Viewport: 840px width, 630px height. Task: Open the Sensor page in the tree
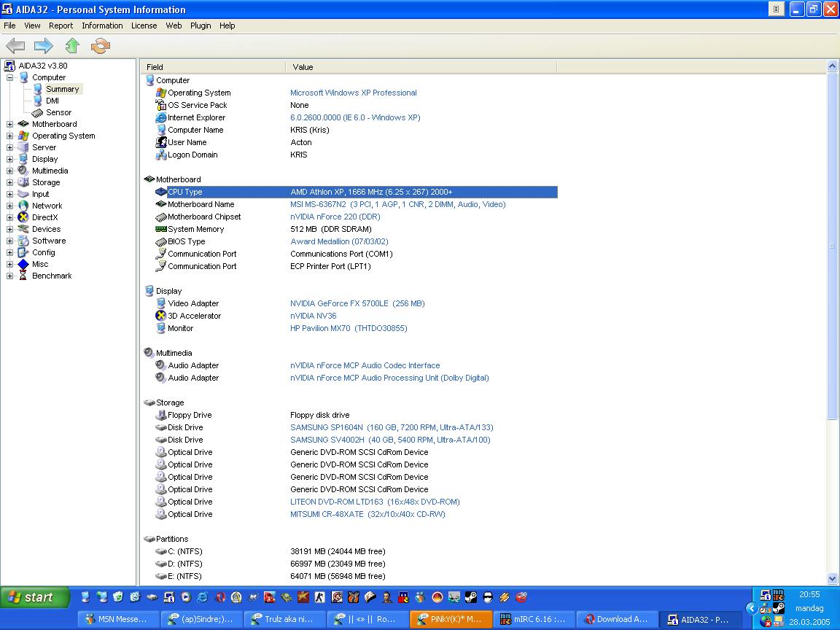(x=58, y=112)
